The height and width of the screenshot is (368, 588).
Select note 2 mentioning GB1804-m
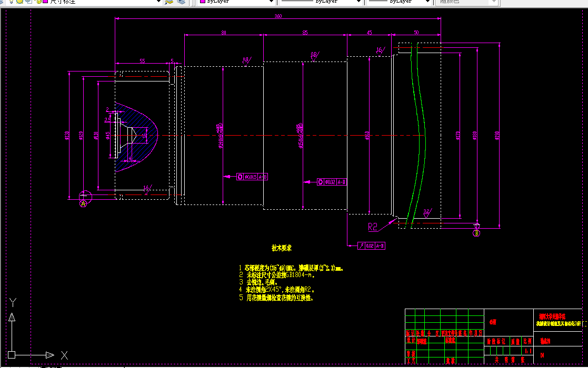(x=277, y=275)
